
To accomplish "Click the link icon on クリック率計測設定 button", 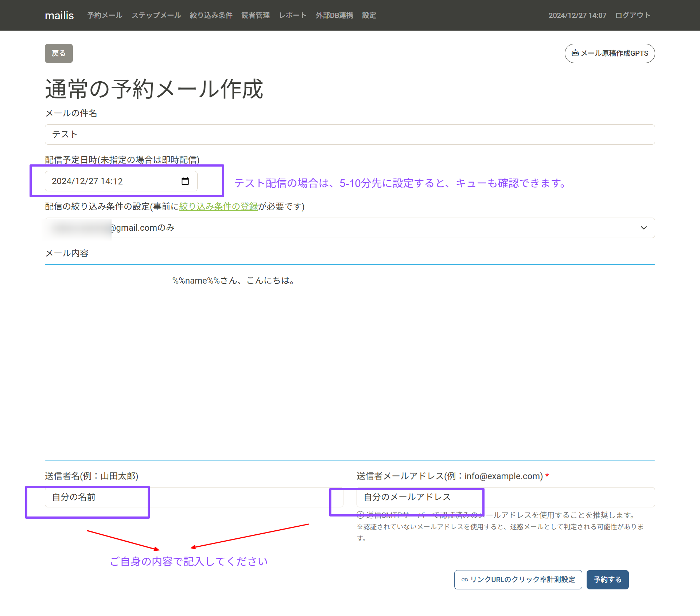I will (x=464, y=580).
